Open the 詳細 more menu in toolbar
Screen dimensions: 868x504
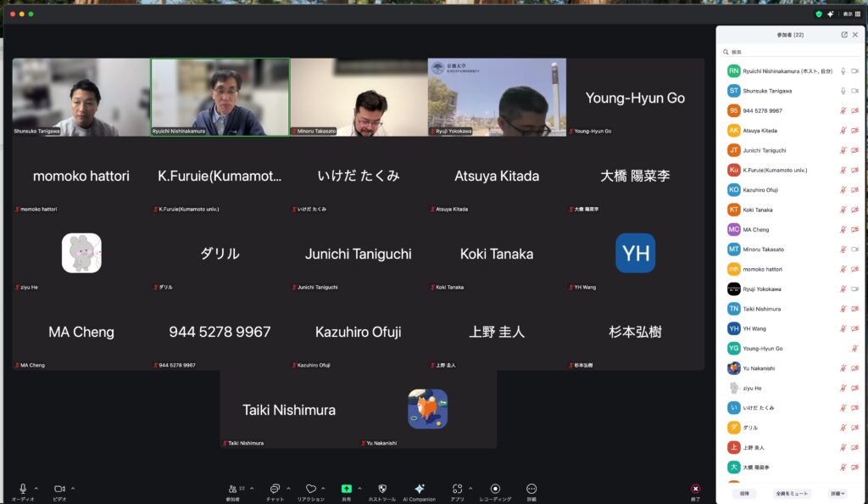531,490
